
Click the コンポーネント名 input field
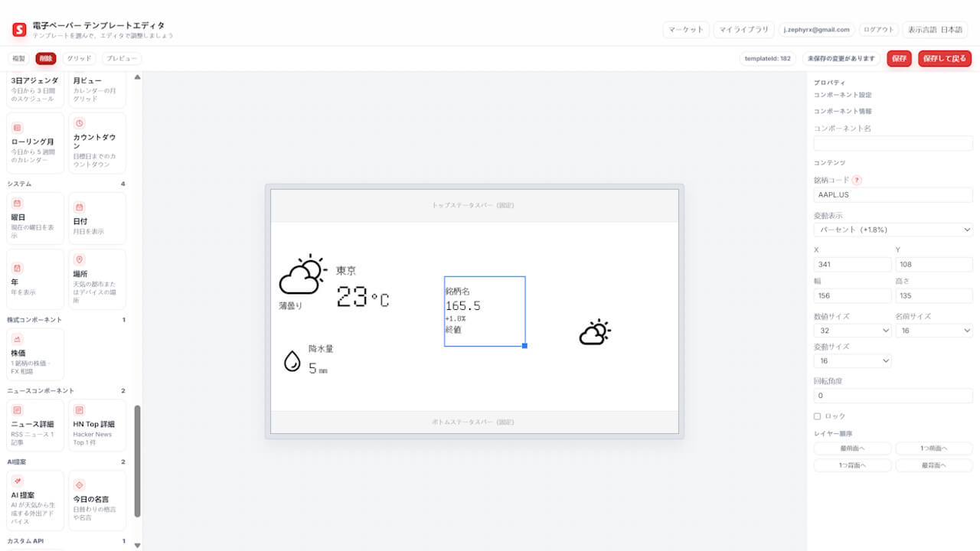[893, 143]
